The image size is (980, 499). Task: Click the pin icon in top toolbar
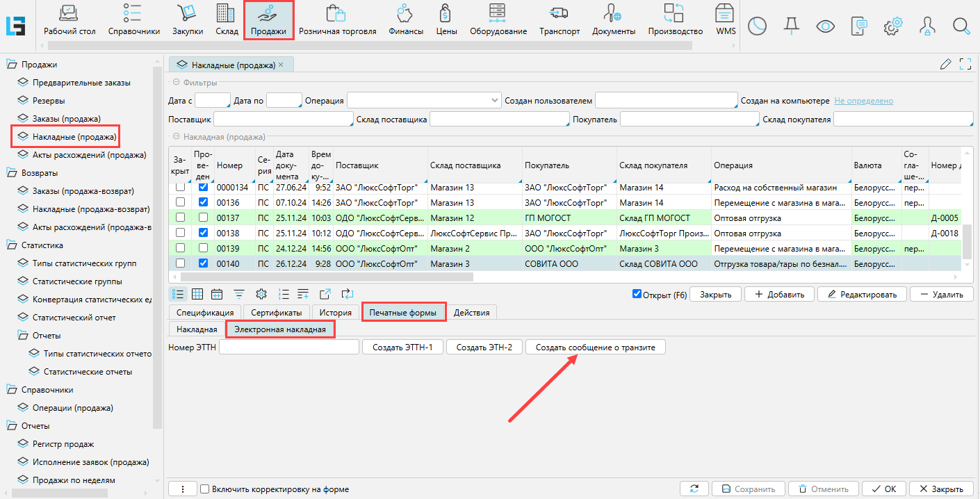tap(791, 26)
